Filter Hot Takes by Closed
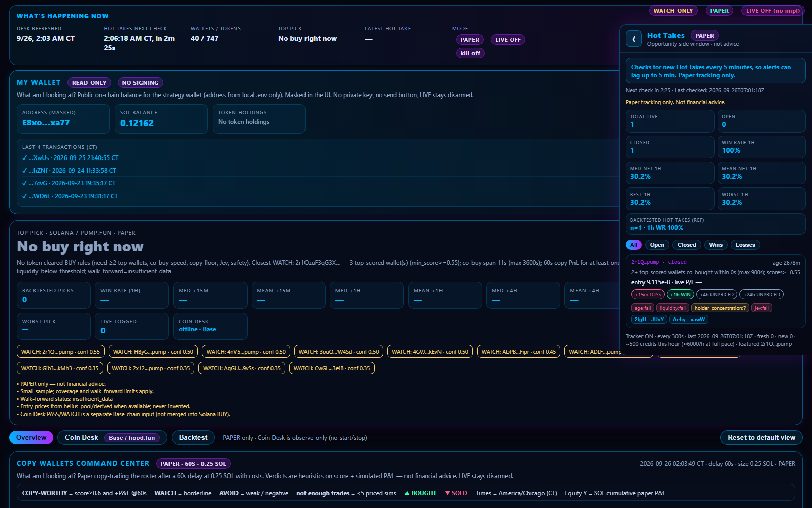Image resolution: width=812 pixels, height=508 pixels. point(687,245)
